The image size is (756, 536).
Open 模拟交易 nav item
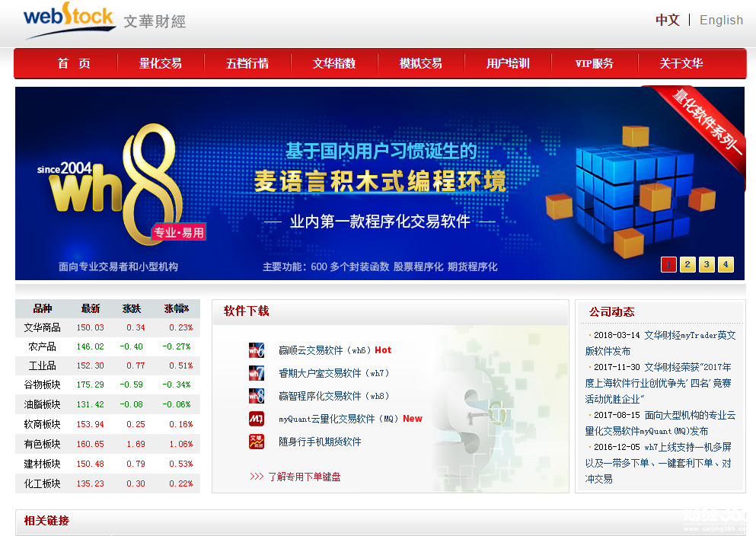421,63
